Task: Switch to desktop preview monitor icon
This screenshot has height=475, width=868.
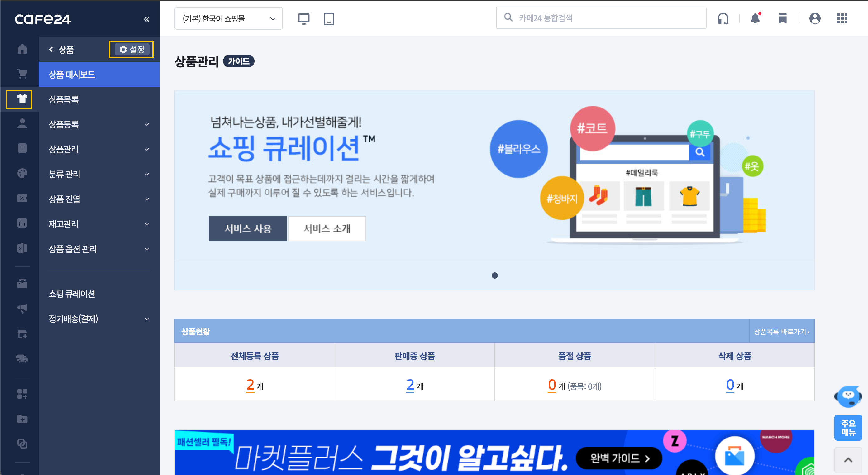Action: click(303, 19)
